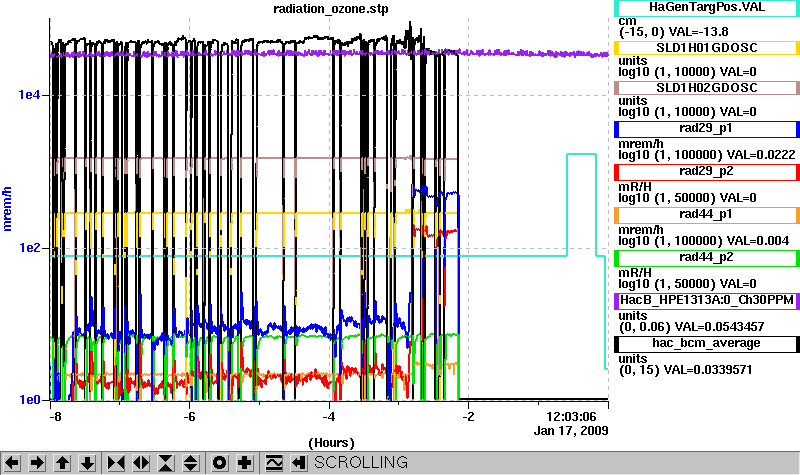Click the Jan 17, 2009 date label
The height and width of the screenshot is (475, 800).
[571, 431]
